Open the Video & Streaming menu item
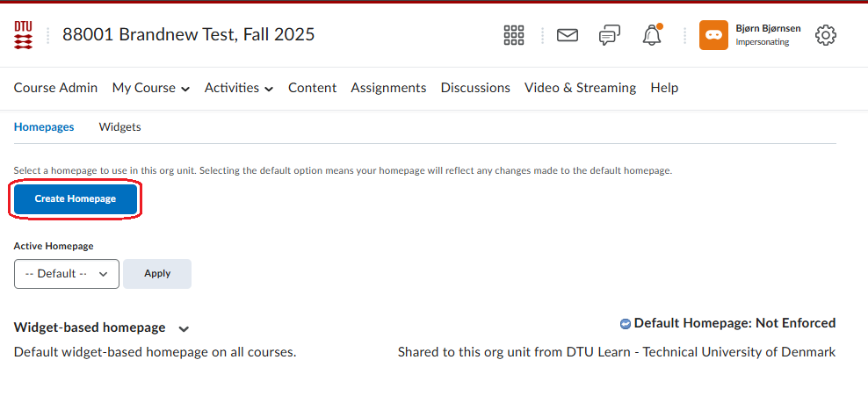The width and height of the screenshot is (868, 403). [580, 88]
